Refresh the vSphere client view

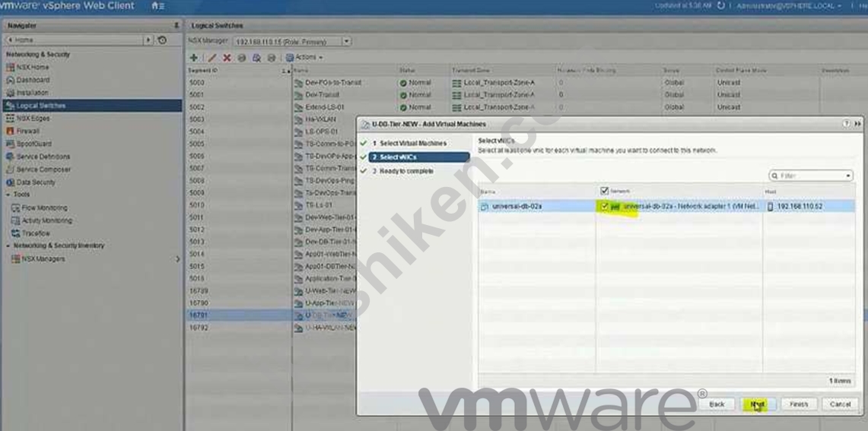point(720,5)
